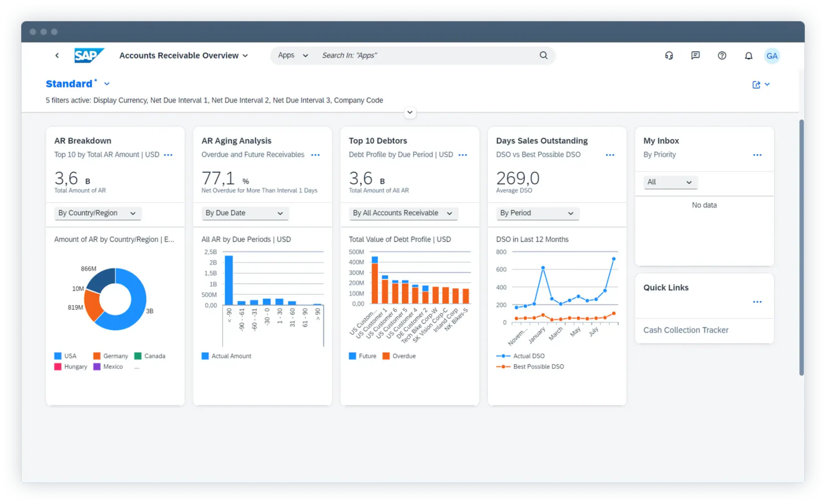Click the Mexico legend swatch
The image size is (826, 504).
[97, 367]
